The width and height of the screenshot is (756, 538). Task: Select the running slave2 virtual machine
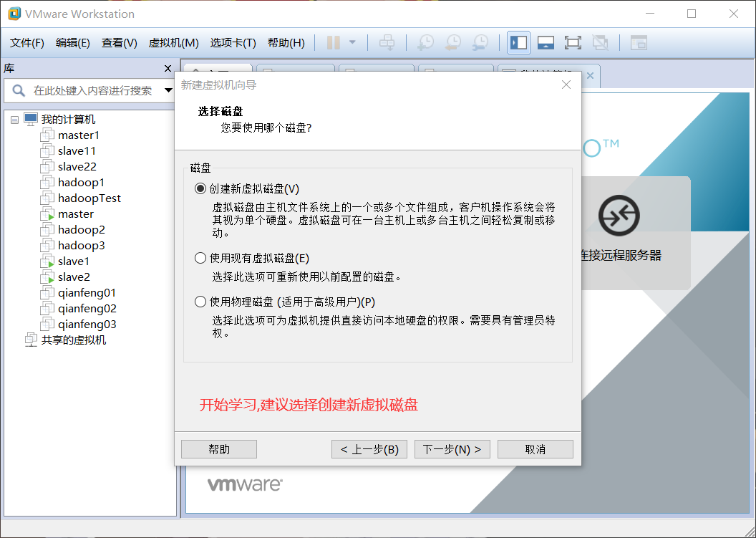(74, 277)
